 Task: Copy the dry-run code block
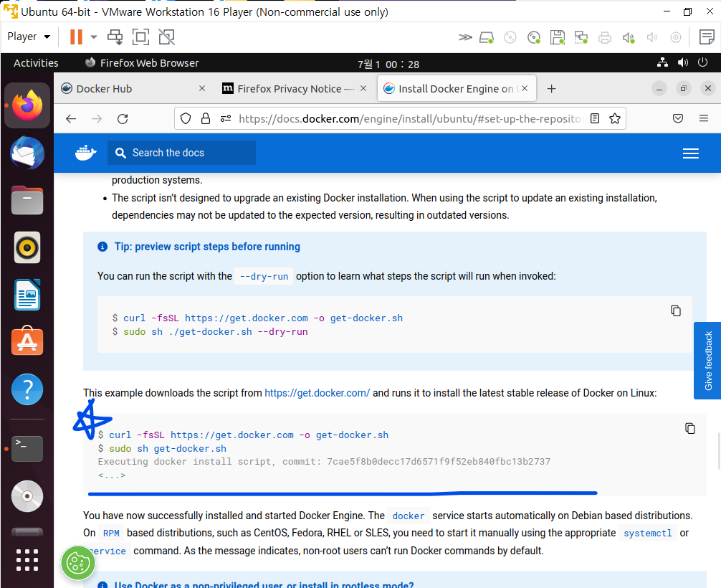pos(675,311)
